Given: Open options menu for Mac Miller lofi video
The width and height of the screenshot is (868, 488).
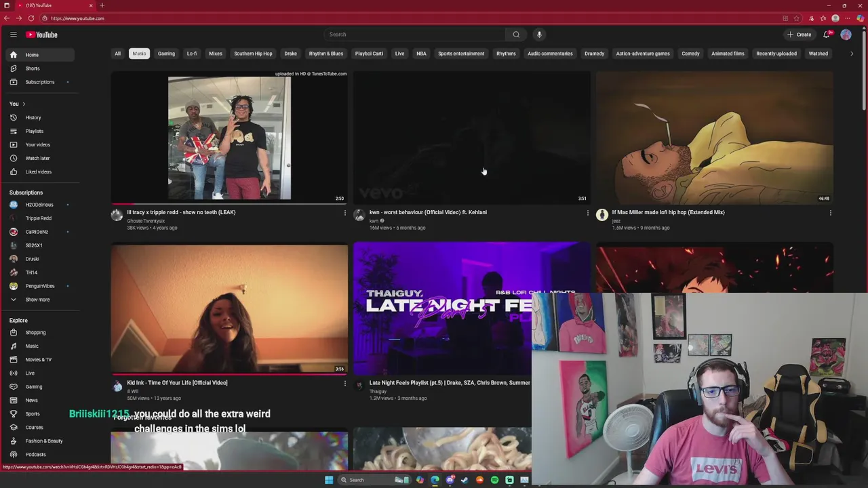Looking at the screenshot, I should tap(830, 213).
